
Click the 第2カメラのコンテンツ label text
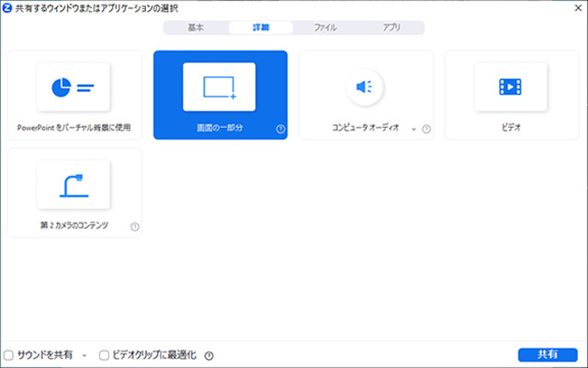[73, 225]
